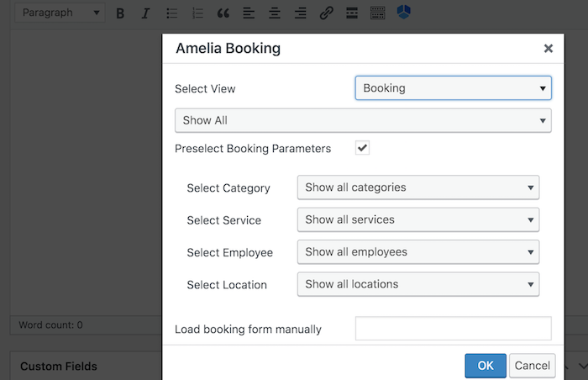This screenshot has width=588, height=380.
Task: Open the Show All dropdown
Action: [363, 120]
